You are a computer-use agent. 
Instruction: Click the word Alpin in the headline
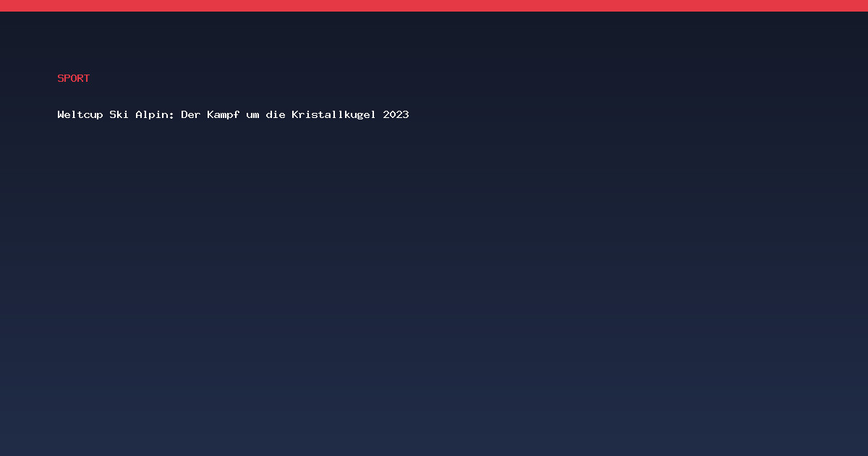point(151,114)
